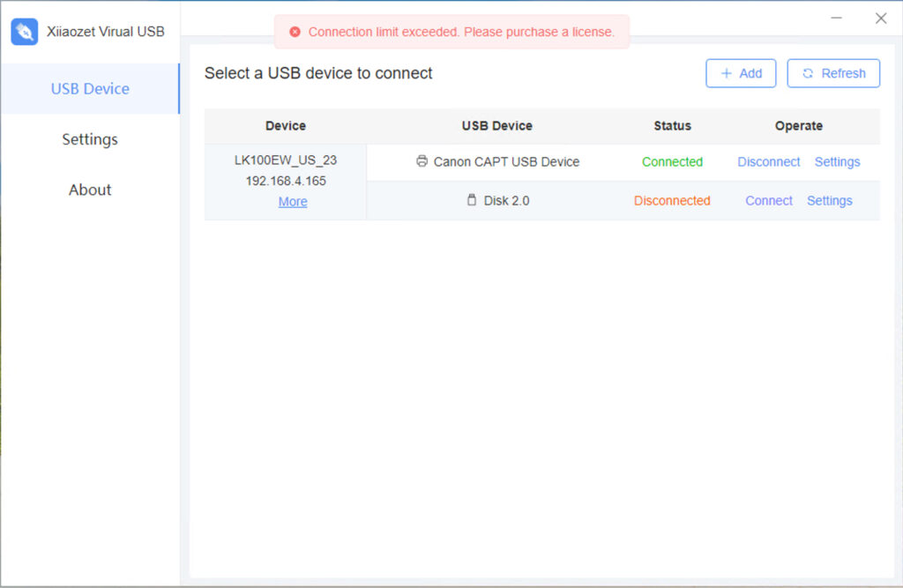Disconnect the Canon CAPT USB Device
Screen dimensions: 903x588
769,161
